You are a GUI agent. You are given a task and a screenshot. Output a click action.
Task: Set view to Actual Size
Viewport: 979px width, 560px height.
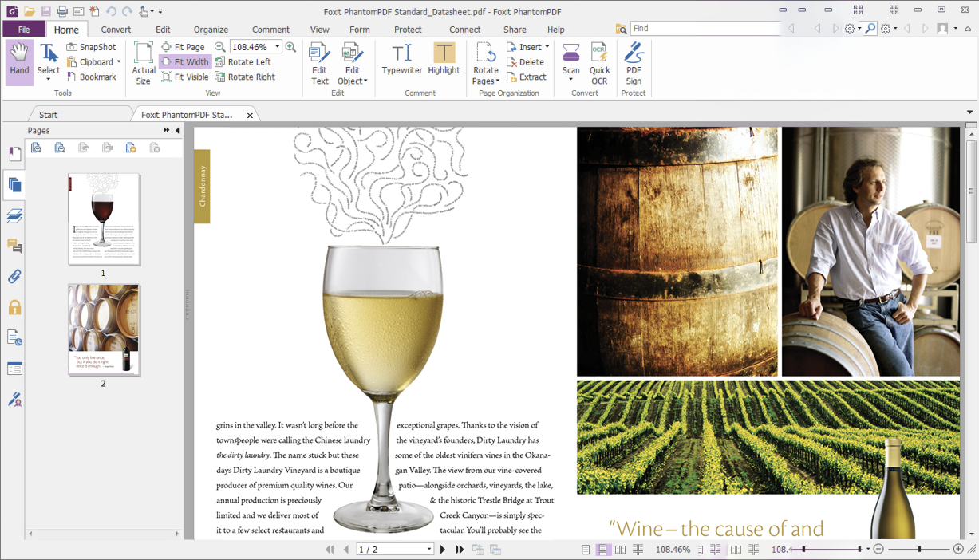(144, 63)
